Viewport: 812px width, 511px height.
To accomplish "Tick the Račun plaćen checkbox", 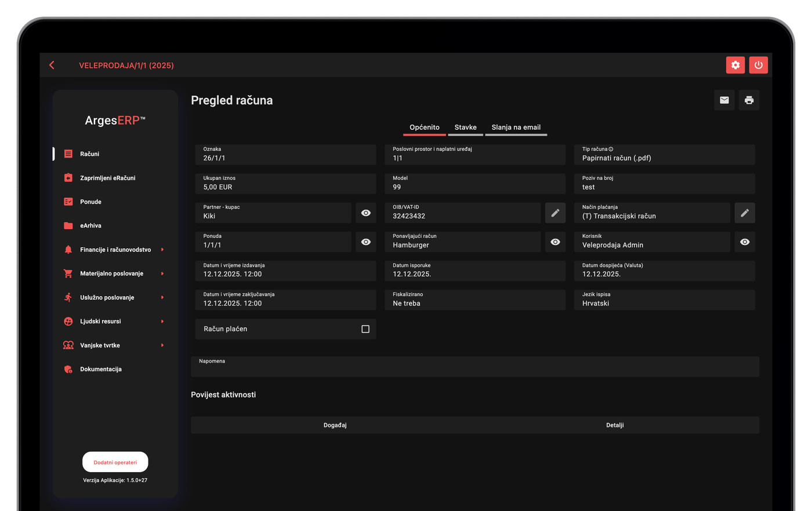I will click(x=365, y=329).
